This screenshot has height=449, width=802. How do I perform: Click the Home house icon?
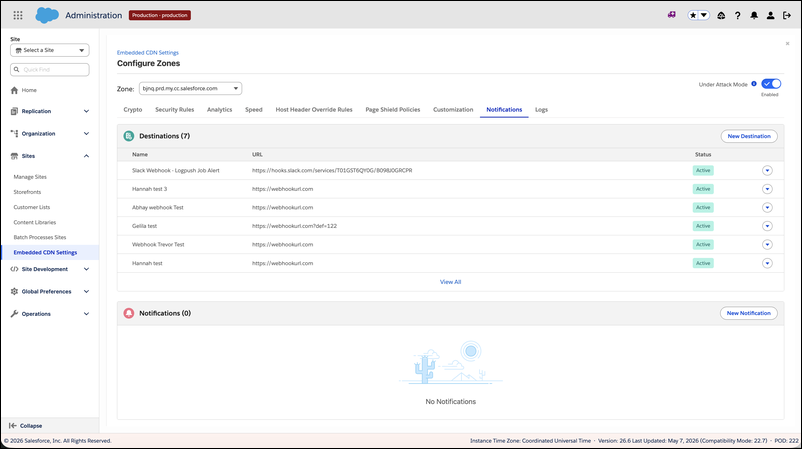pos(14,90)
